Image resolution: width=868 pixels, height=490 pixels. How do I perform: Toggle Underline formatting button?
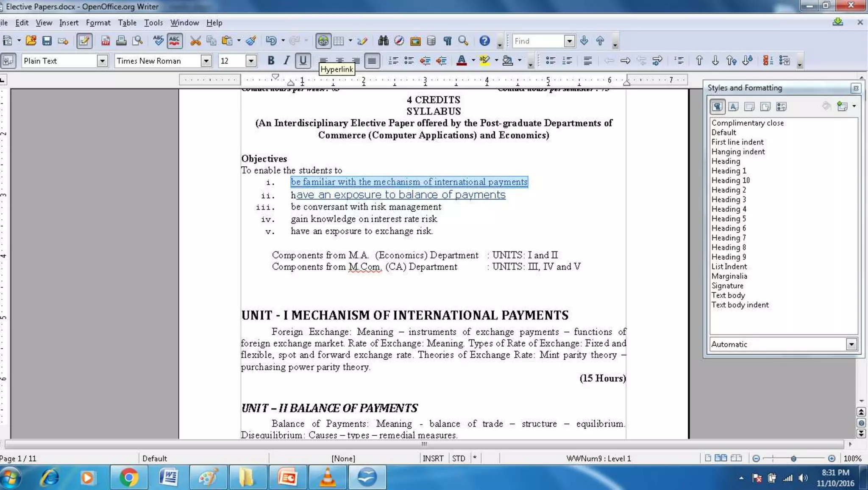(303, 61)
